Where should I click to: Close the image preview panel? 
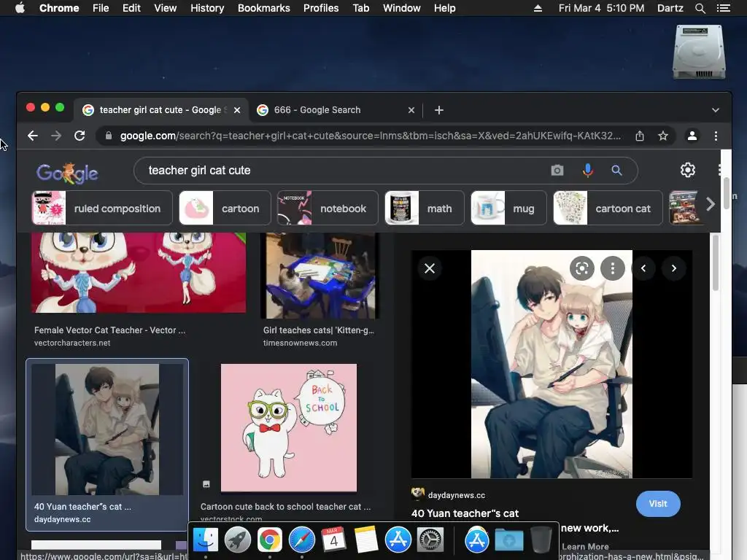[x=430, y=268]
